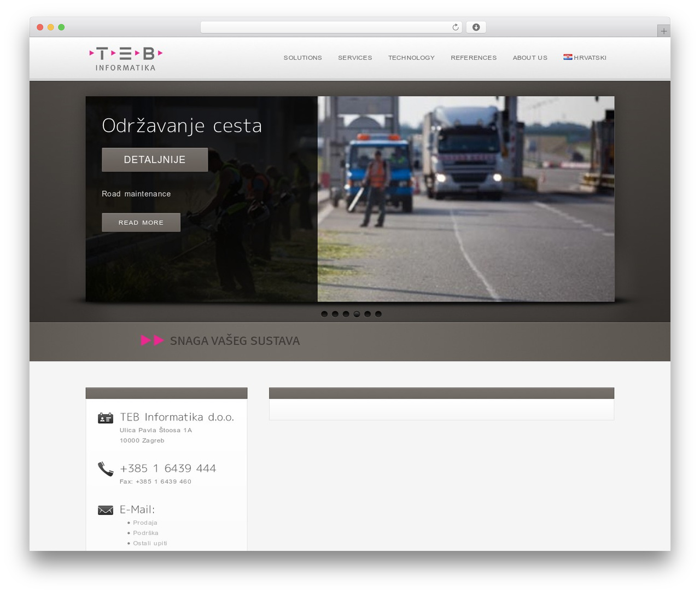Reload the page with the refresh icon

[x=456, y=27]
